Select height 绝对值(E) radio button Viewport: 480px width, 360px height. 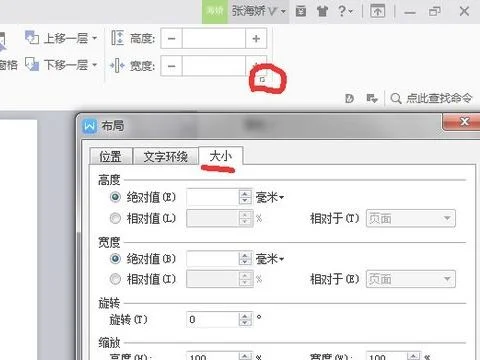115,197
